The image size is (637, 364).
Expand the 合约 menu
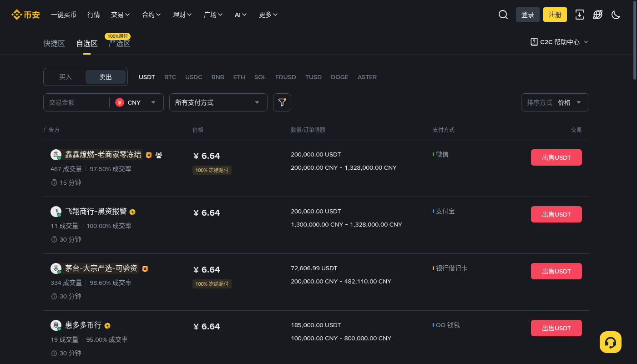coord(152,15)
